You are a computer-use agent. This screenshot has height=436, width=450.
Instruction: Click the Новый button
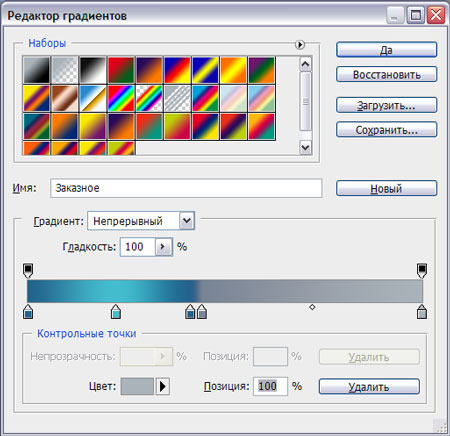coord(386,188)
